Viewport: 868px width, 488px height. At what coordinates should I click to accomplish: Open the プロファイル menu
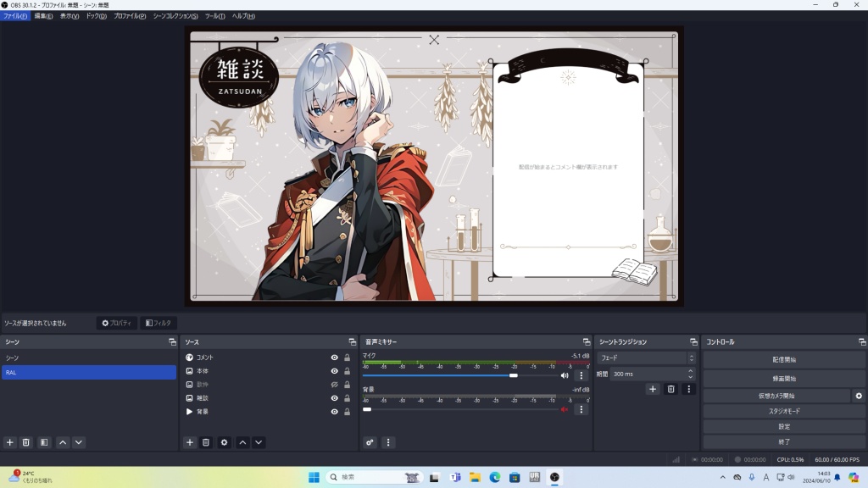pyautogui.click(x=130, y=16)
